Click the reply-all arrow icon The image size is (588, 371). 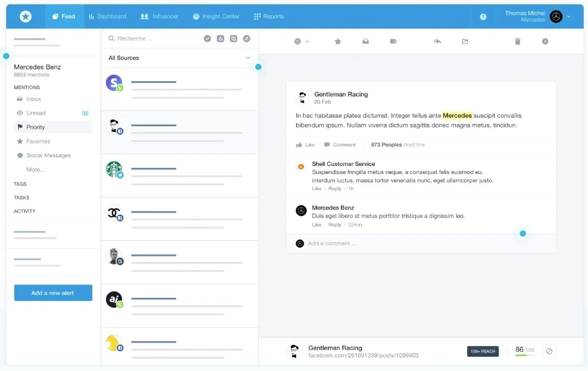[437, 41]
